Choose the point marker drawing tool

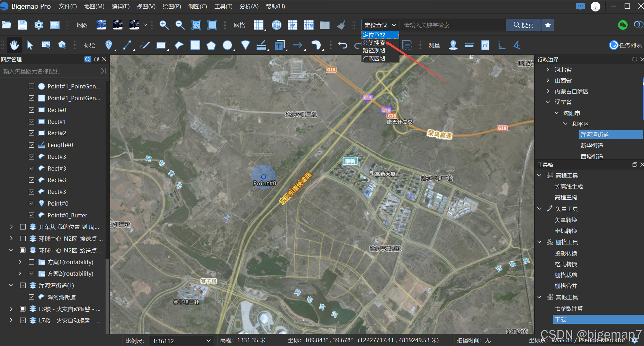pyautogui.click(x=109, y=45)
